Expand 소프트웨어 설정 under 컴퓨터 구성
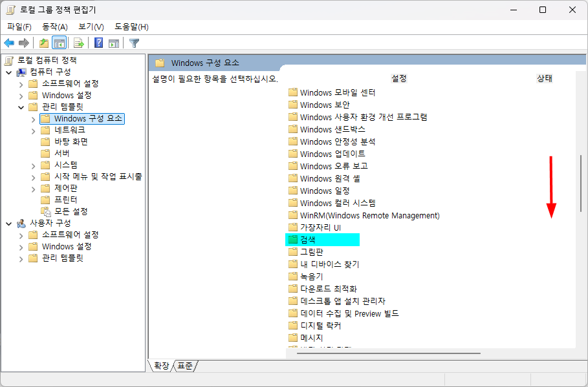 (21, 84)
